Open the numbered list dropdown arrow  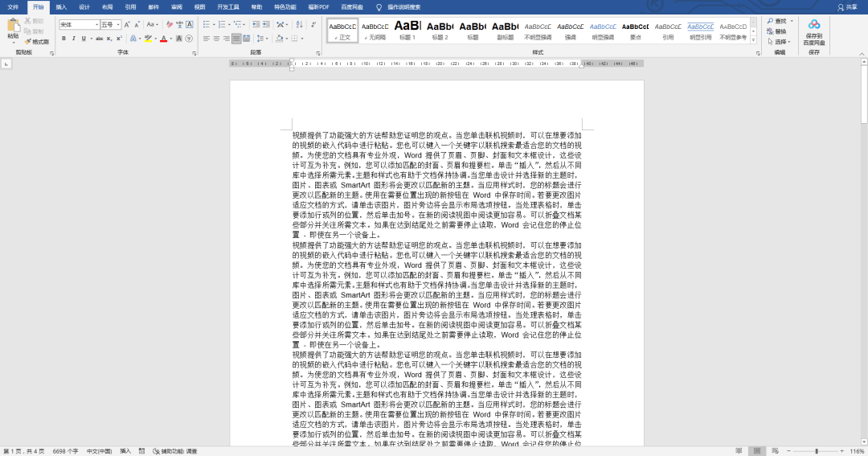(228, 24)
